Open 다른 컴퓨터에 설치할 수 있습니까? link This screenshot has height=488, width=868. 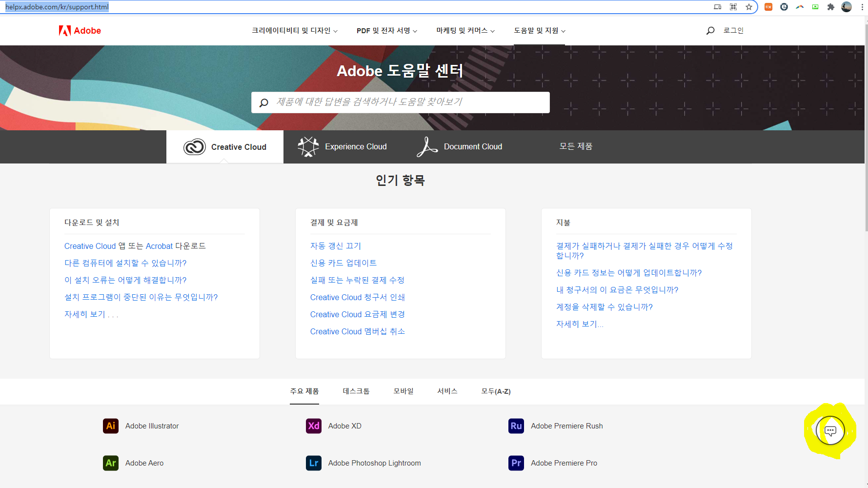coord(125,263)
